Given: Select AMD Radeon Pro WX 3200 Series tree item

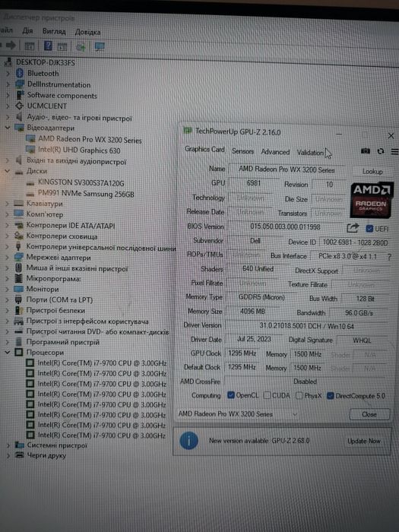Looking at the screenshot, I should (x=90, y=139).
